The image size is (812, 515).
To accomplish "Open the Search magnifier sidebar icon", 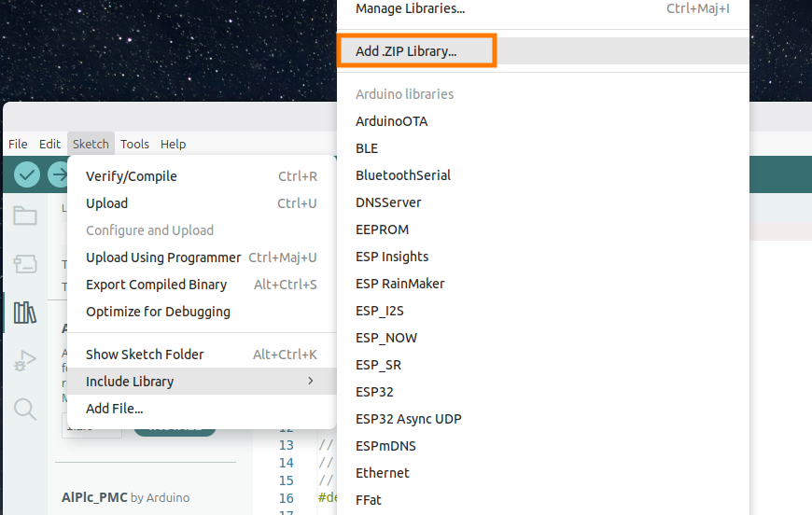I will coord(25,409).
